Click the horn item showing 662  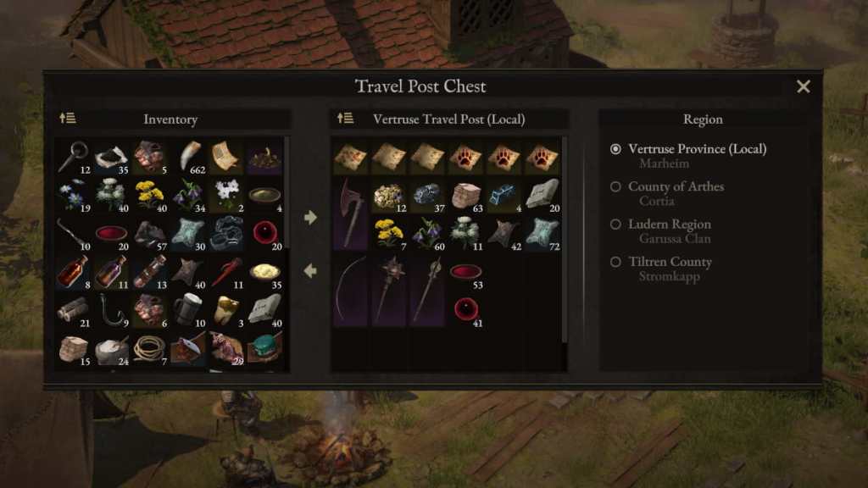(188, 157)
